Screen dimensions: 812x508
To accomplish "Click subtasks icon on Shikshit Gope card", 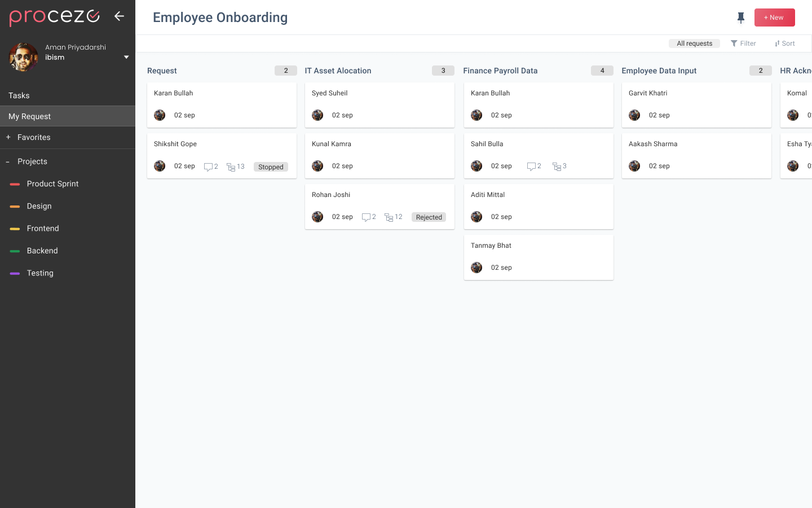I will pos(231,167).
